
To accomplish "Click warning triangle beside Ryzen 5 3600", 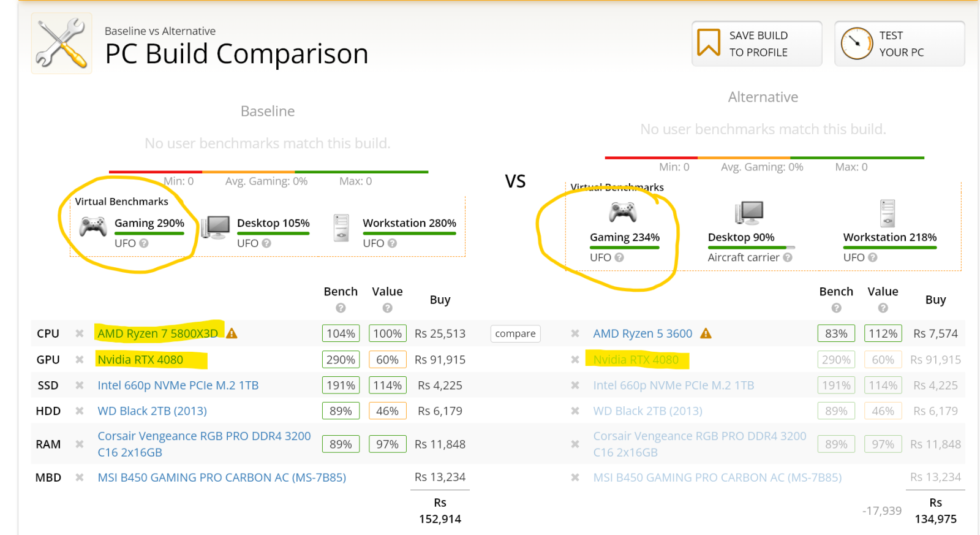I will [x=706, y=333].
